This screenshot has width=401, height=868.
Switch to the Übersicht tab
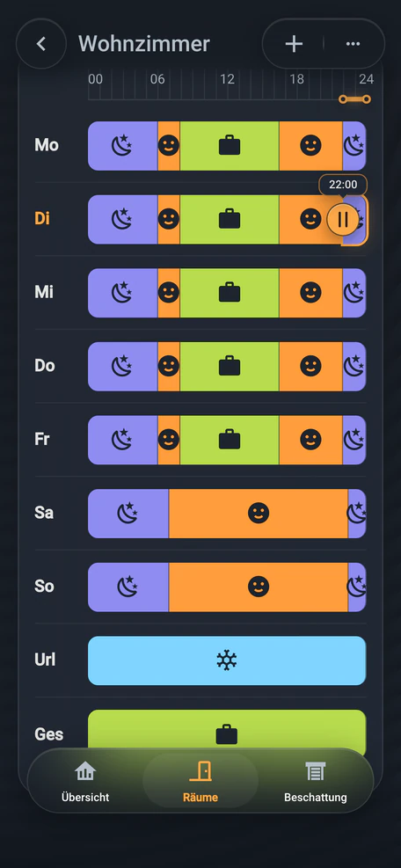85,782
